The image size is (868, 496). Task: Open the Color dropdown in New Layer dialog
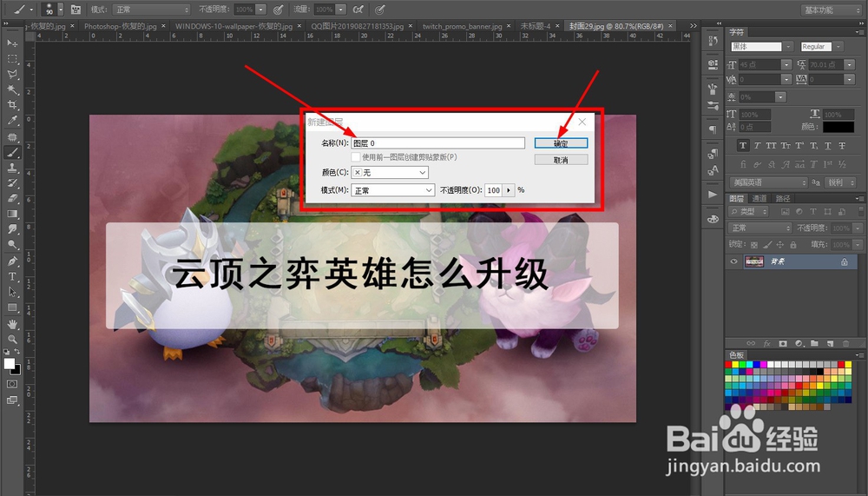pos(390,173)
